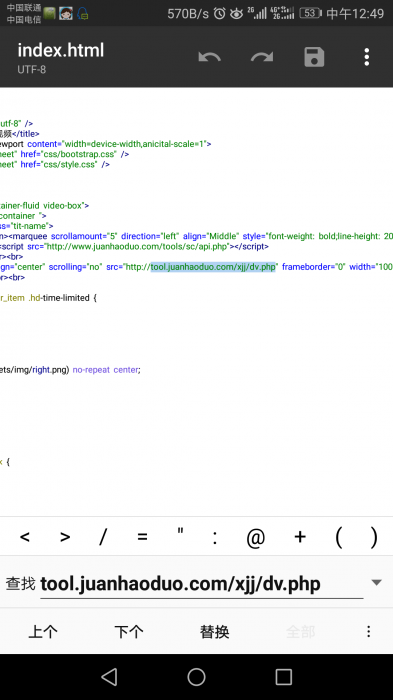Viewport: 393px width, 700px height.
Task: Tap the Android back navigation button
Action: [109, 677]
